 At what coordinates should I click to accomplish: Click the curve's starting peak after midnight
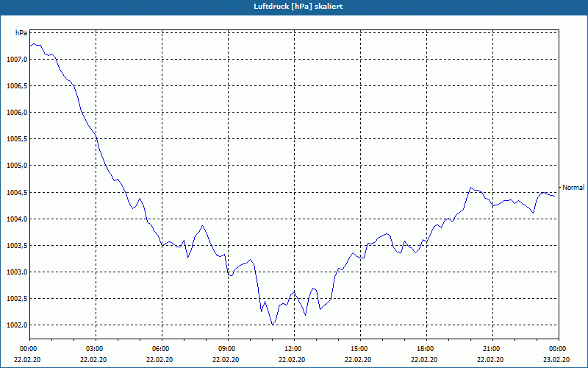click(x=34, y=44)
